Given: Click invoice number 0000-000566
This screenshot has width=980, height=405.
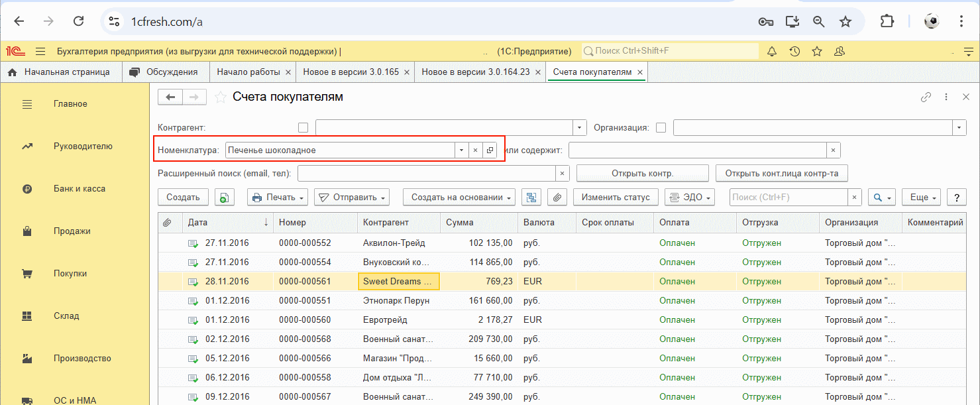Looking at the screenshot, I should tap(305, 359).
